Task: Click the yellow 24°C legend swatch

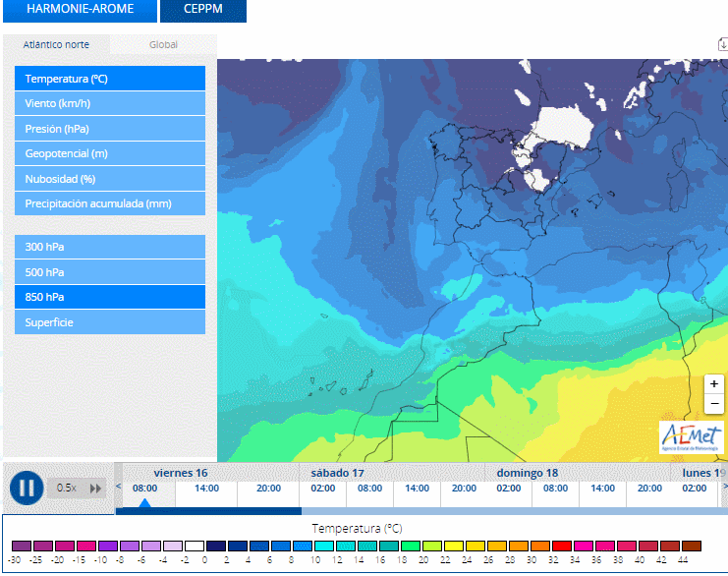Action: 475,546
